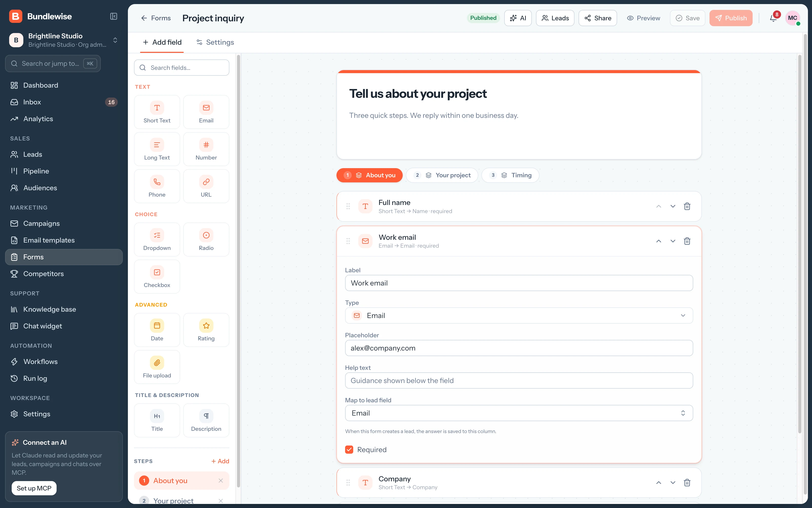Move Work email field down
The image size is (812, 508).
673,241
